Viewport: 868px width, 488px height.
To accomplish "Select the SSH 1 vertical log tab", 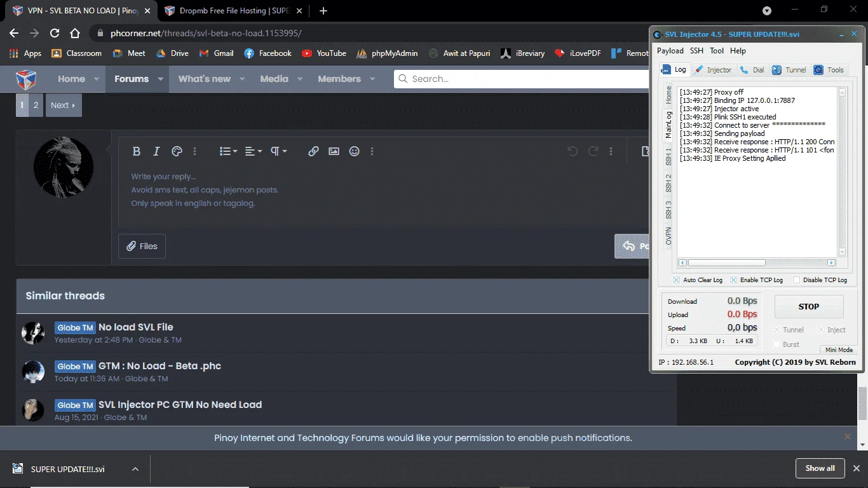I will point(668,156).
